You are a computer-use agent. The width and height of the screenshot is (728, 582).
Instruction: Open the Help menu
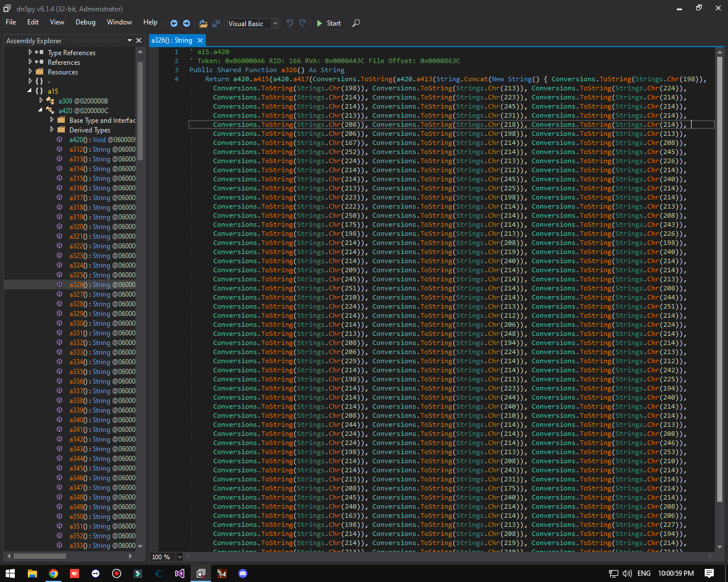[x=150, y=22]
